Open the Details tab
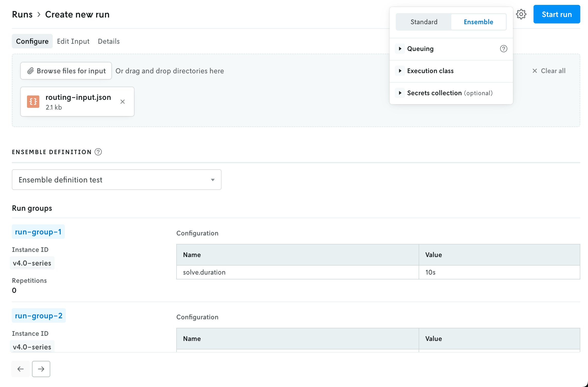Screen dimensions: 588x387 click(108, 41)
